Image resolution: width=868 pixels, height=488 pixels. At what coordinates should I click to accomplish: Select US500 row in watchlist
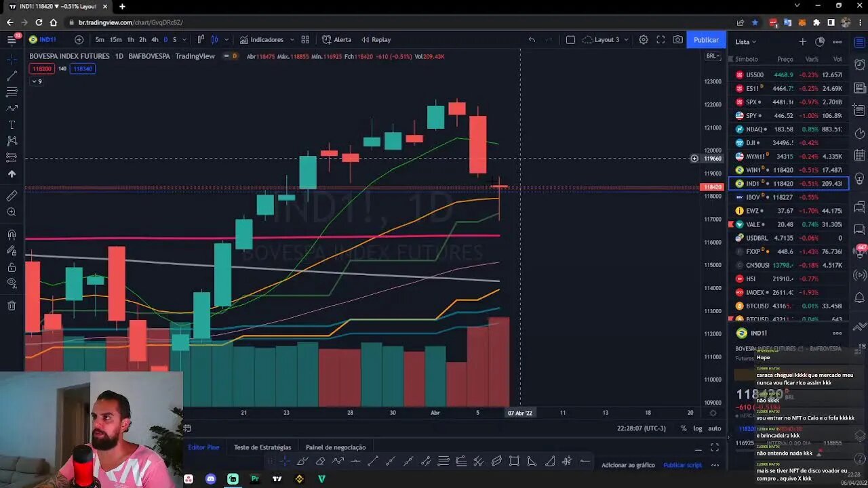789,75
